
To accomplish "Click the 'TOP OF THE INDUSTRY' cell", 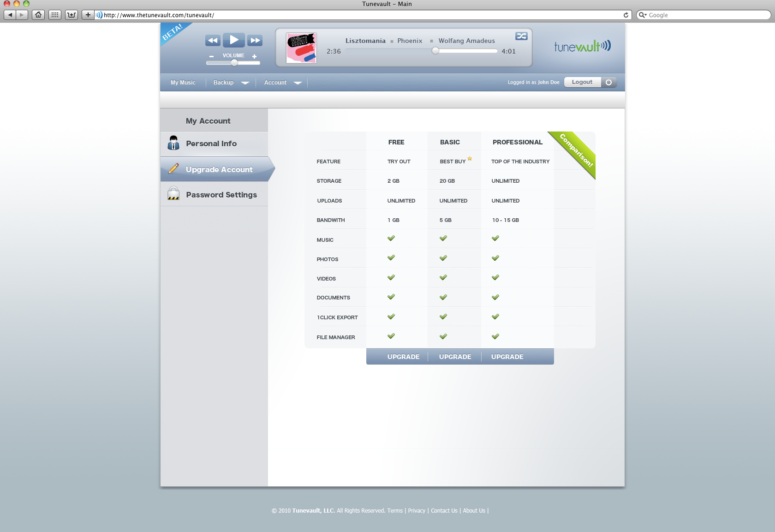I will coord(520,161).
